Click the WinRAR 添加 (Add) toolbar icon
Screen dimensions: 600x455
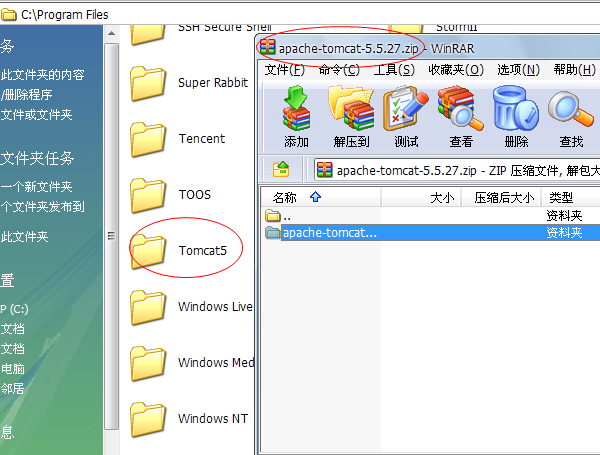point(296,108)
